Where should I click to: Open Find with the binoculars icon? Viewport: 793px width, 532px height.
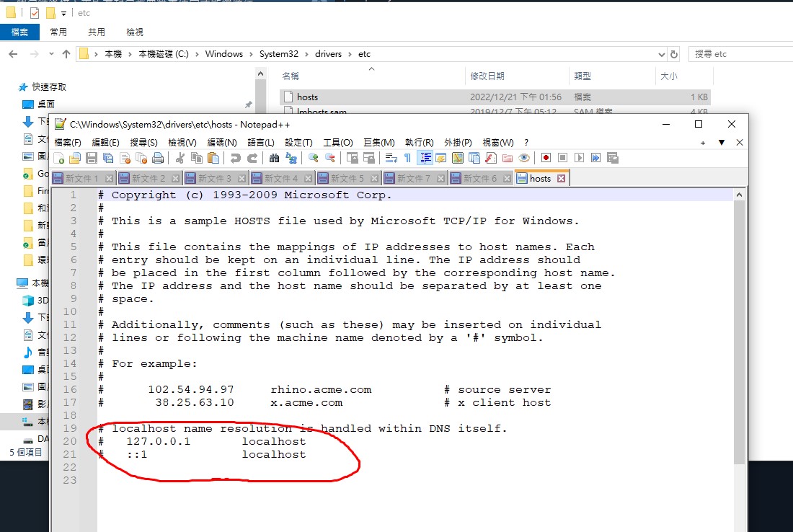275,158
